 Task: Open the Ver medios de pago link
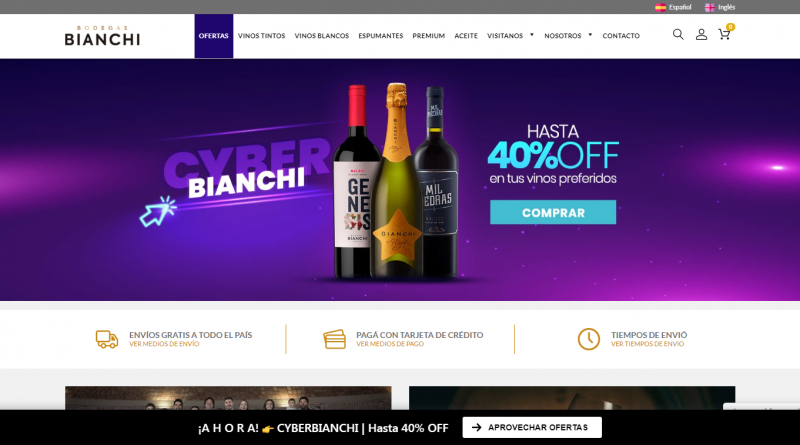tap(390, 344)
